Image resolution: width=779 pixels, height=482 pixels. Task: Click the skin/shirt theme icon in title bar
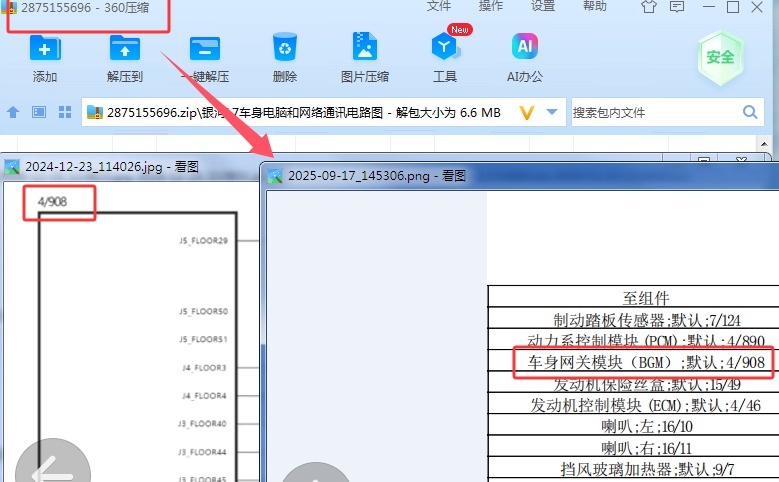click(x=648, y=7)
